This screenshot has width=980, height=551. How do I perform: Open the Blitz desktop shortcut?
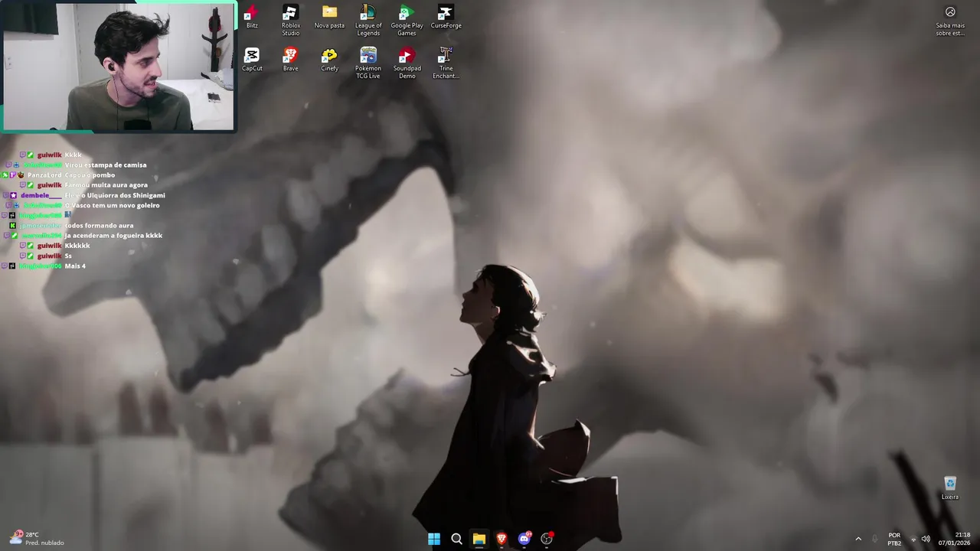click(252, 17)
